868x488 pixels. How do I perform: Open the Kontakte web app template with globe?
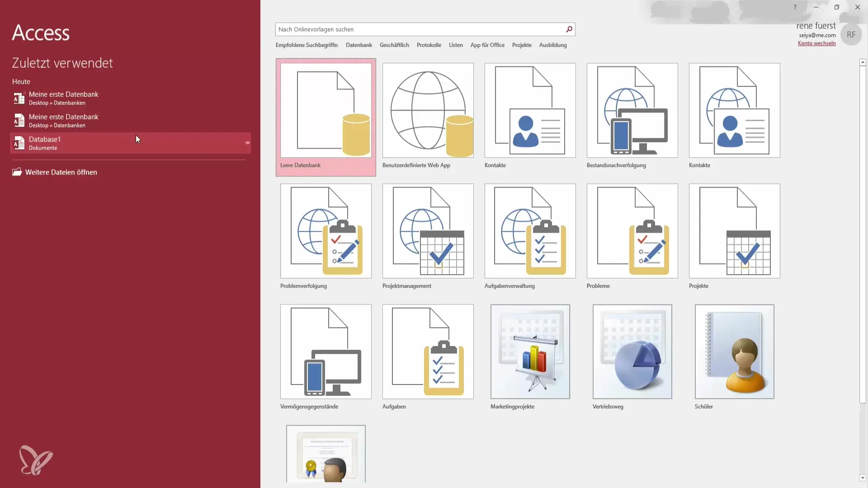click(734, 110)
